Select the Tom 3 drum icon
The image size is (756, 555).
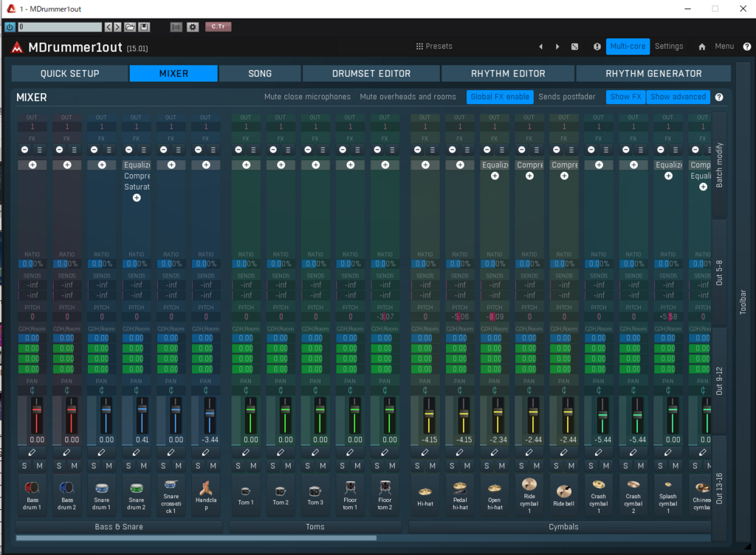tap(315, 491)
